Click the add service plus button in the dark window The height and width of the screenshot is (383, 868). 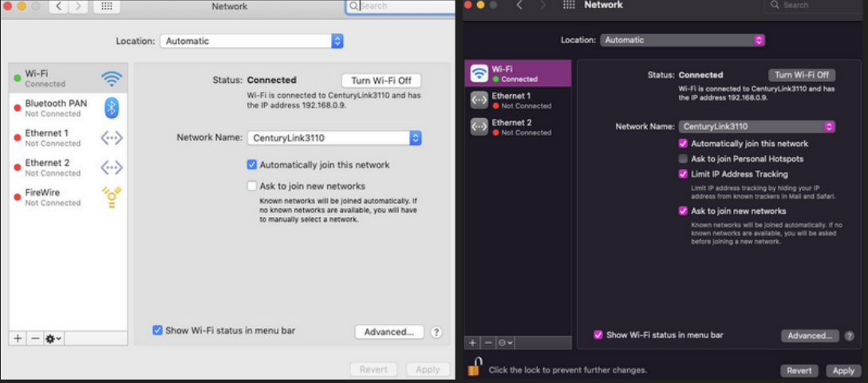pyautogui.click(x=472, y=342)
